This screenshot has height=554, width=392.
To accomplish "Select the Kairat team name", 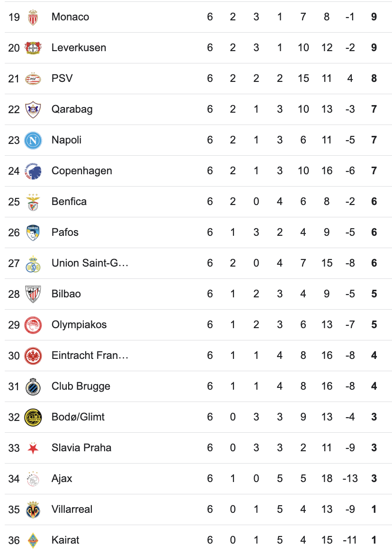I will click(65, 540).
